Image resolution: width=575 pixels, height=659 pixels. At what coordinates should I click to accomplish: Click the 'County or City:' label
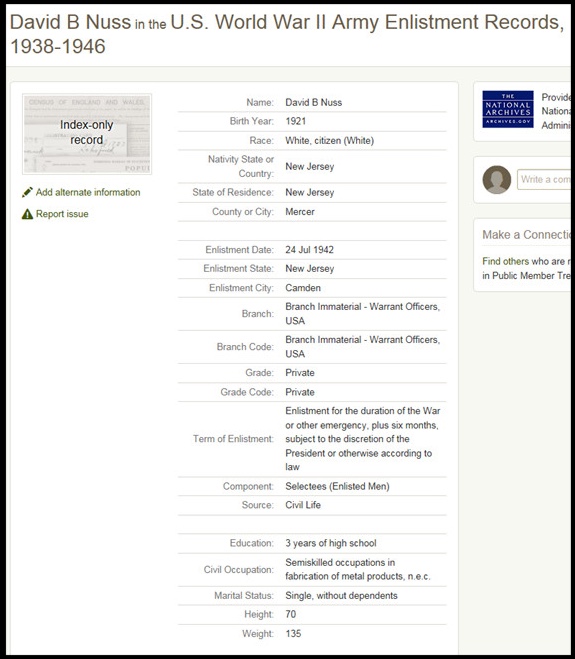243,212
